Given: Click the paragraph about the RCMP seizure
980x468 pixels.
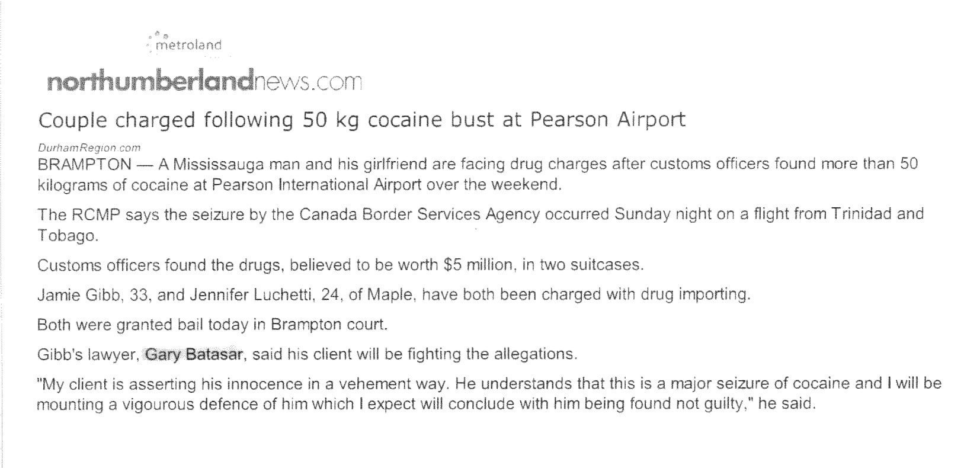Looking at the screenshot, I should click(x=481, y=224).
